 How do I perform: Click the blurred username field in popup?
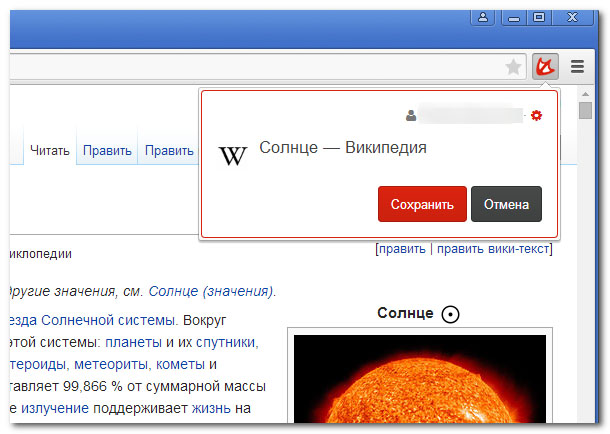click(x=471, y=116)
